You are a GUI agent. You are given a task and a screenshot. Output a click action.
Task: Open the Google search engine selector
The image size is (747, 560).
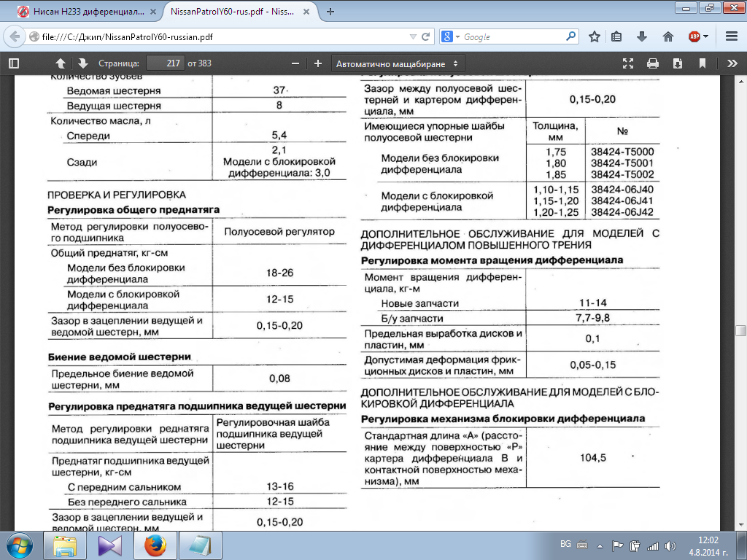click(450, 36)
